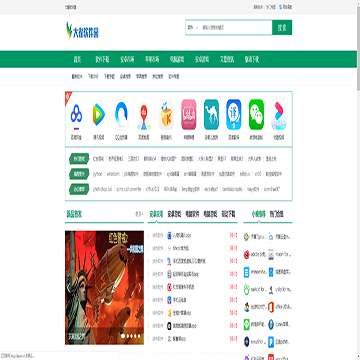Open 驱动下载 in the green navigation bar
This screenshot has width=360, height=360.
point(252,59)
